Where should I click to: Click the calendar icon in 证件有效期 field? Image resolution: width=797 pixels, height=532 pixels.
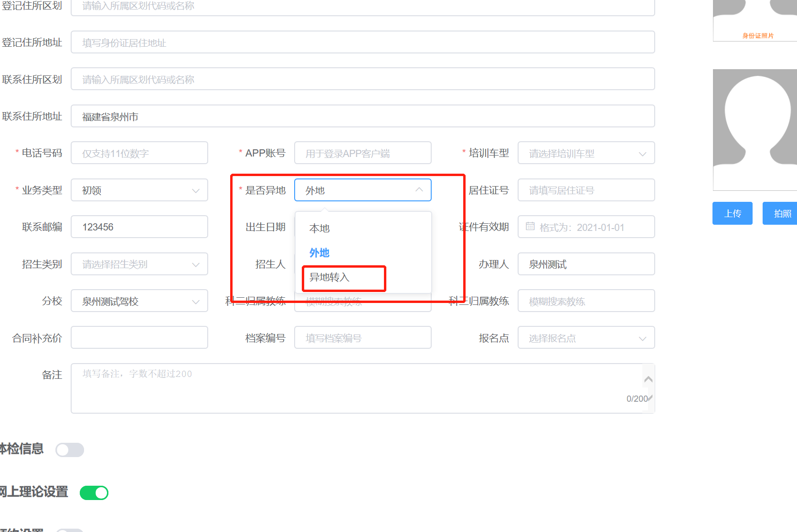click(530, 227)
